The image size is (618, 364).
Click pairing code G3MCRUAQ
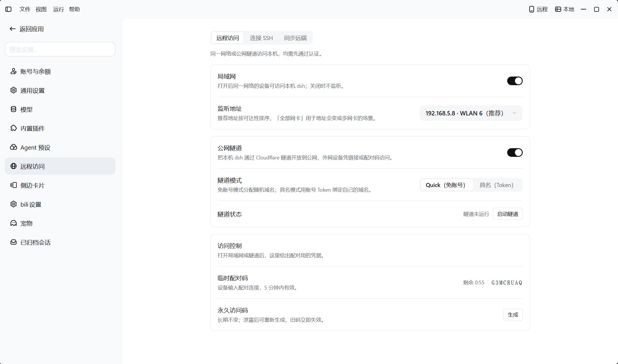[507, 283]
